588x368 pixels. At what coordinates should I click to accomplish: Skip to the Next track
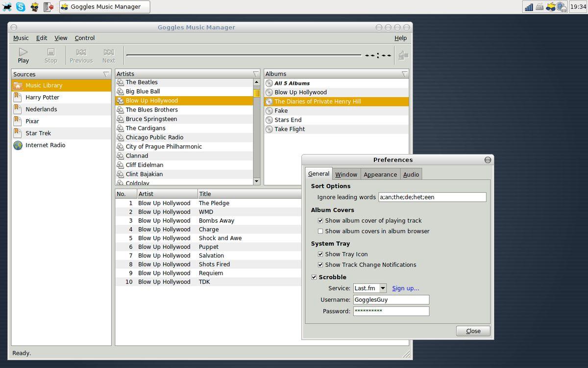point(109,55)
